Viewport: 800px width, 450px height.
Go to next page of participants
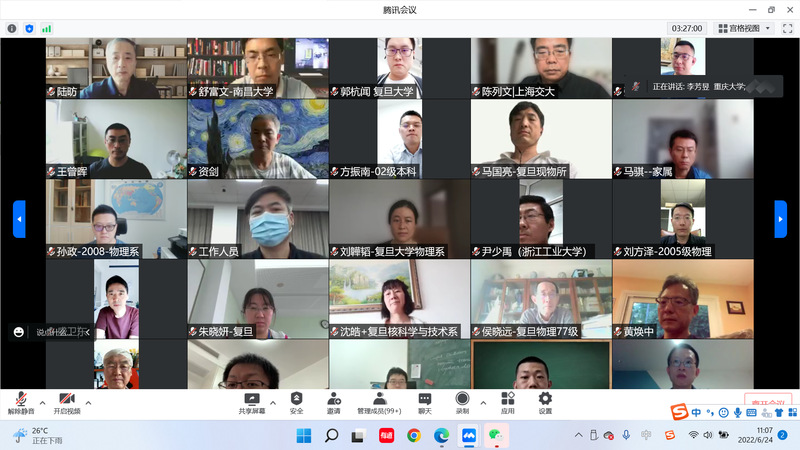(x=780, y=219)
